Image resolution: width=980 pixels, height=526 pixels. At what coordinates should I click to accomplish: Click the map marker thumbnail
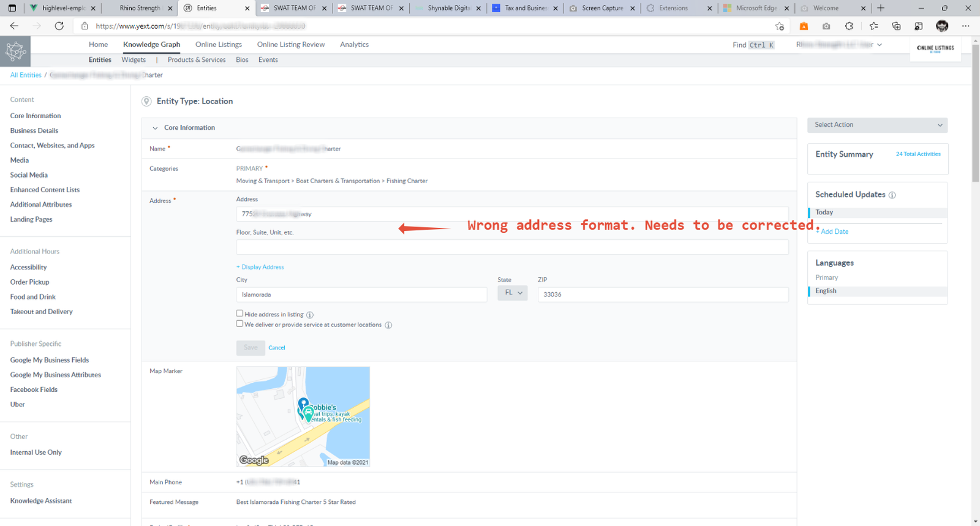pos(303,416)
